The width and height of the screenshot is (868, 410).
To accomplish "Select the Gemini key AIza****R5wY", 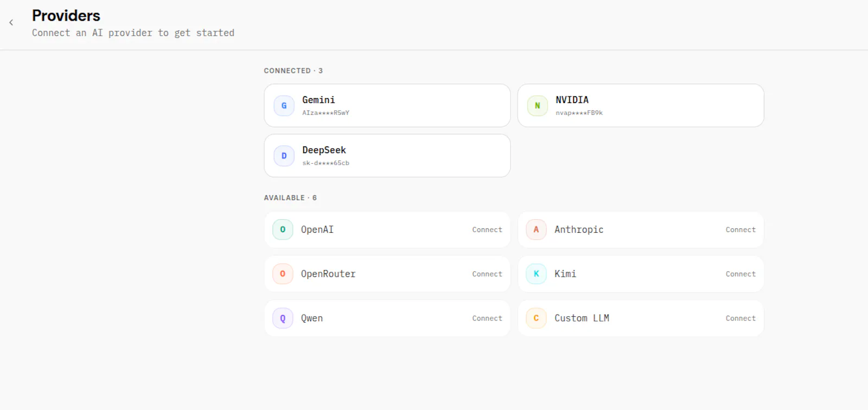I will click(325, 113).
